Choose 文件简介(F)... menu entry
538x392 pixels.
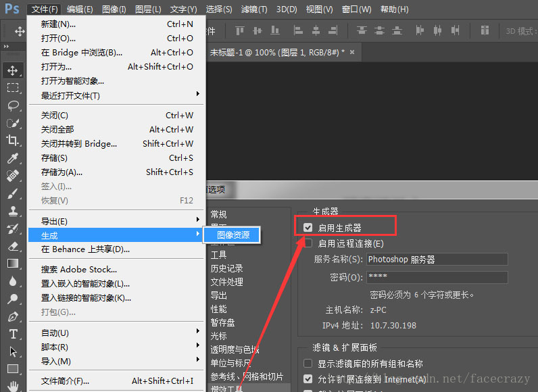(116, 381)
